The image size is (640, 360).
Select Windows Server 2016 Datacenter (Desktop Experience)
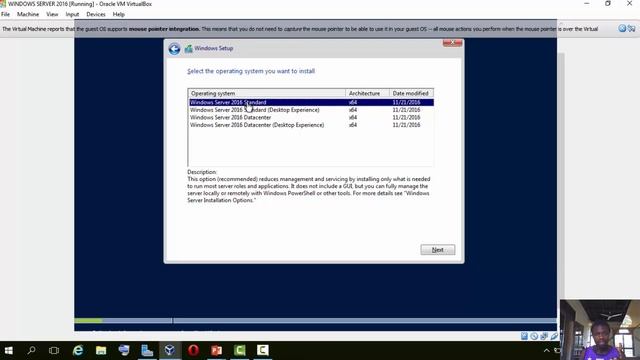click(311, 125)
